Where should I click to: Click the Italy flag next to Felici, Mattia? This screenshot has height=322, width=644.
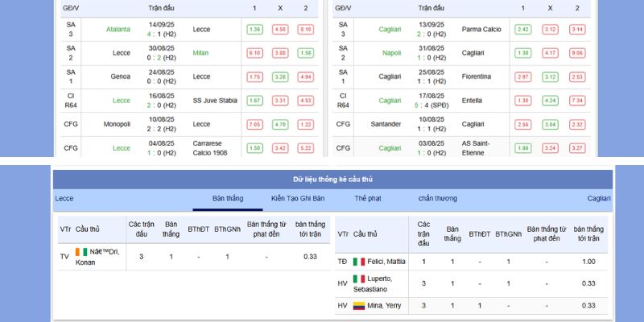click(359, 262)
